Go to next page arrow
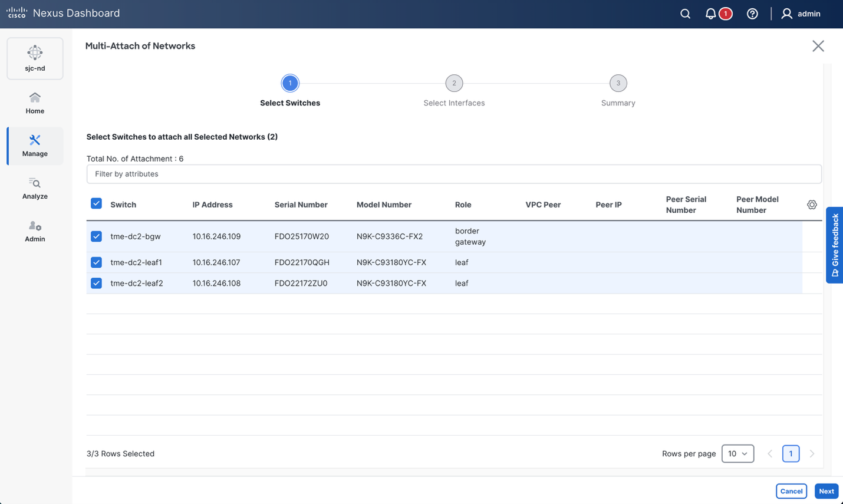Image resolution: width=843 pixels, height=504 pixels. [812, 453]
